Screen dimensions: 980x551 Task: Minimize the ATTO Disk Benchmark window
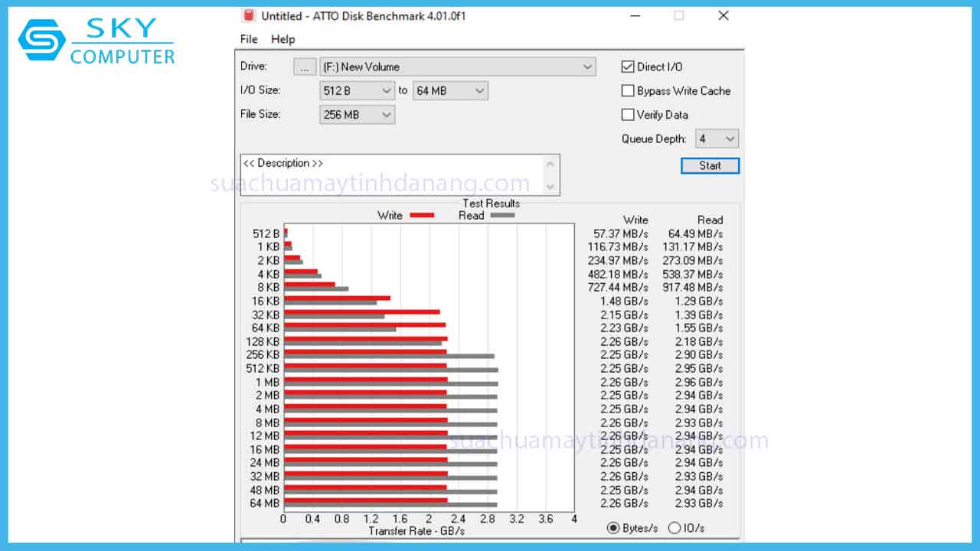tap(635, 15)
